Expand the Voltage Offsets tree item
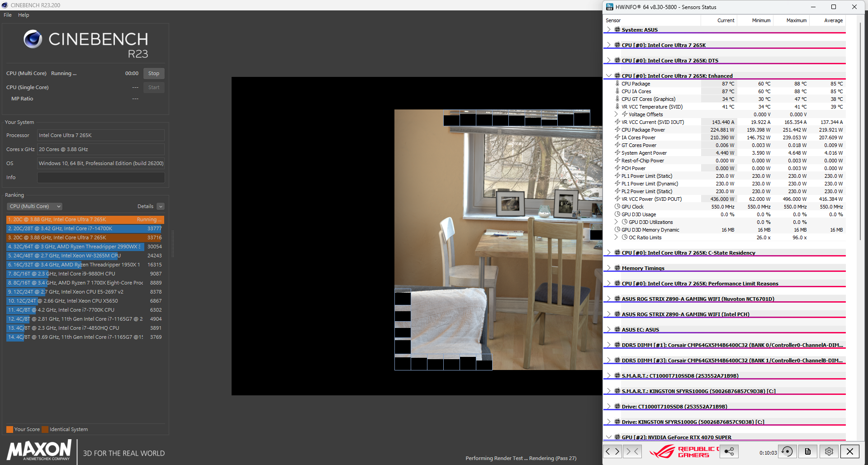This screenshot has height=465, width=868. click(x=616, y=114)
